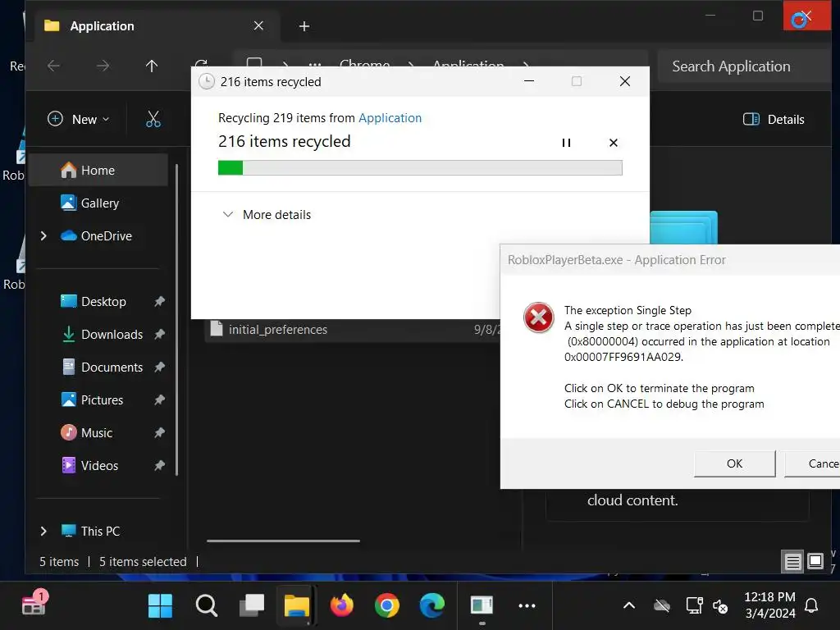Open the Downloads quick access folder
This screenshot has width=840, height=630.
[112, 335]
